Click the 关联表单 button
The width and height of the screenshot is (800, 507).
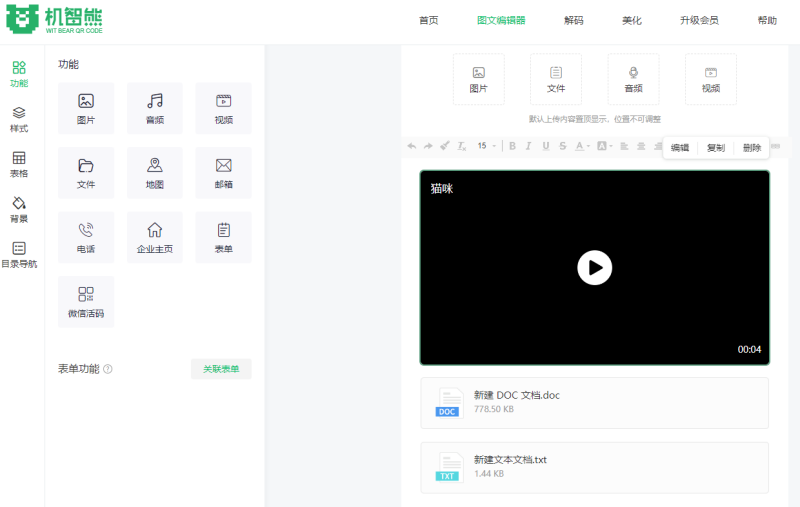221,369
